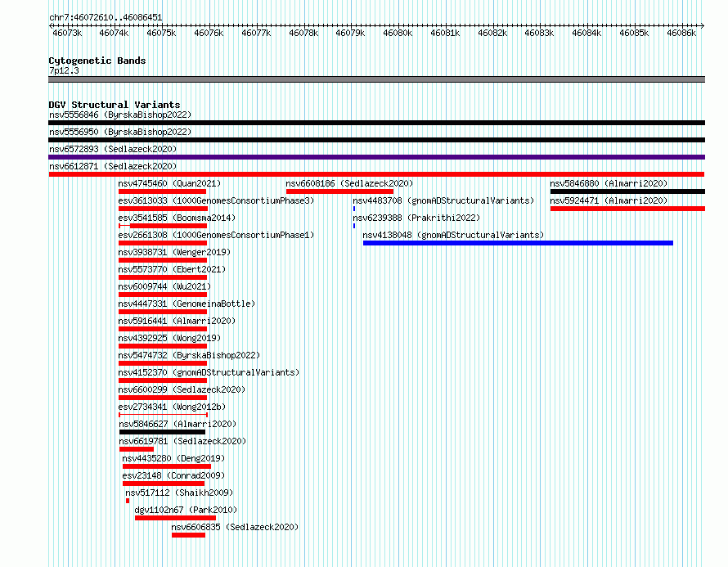Click nsv6009744 (Wu2021) label

tap(164, 286)
